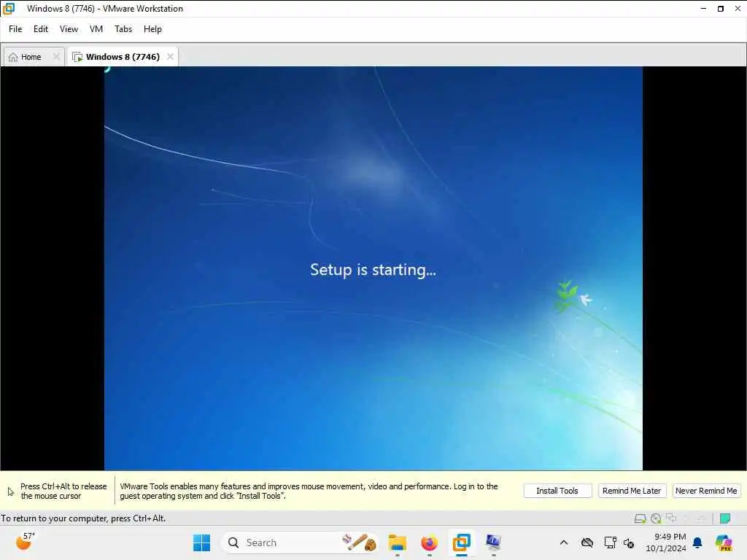747x560 pixels.
Task: Open the Copilot preview icon
Action: click(724, 542)
